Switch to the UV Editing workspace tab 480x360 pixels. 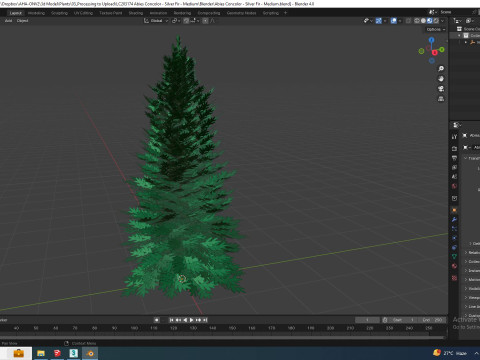[83, 13]
